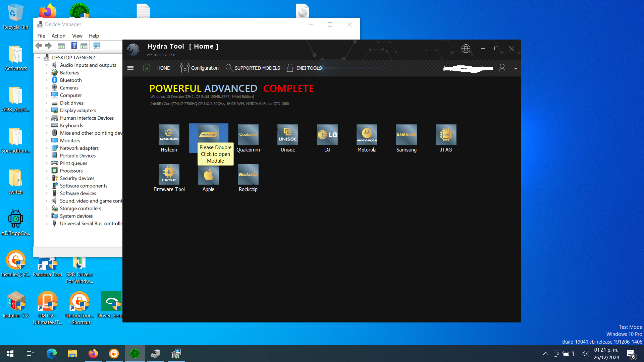Image resolution: width=644 pixels, height=362 pixels.
Task: Select System devices tree row
Action: (76, 216)
